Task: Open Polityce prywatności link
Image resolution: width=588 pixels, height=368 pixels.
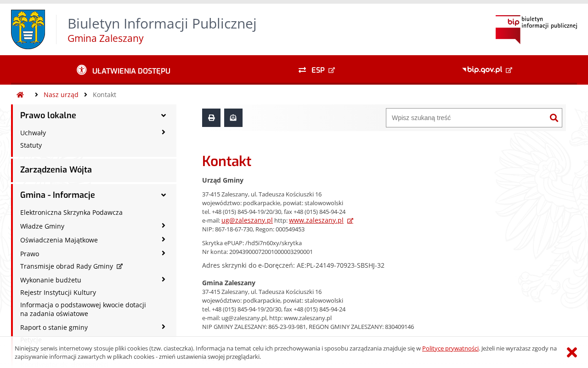Action: tap(450, 348)
